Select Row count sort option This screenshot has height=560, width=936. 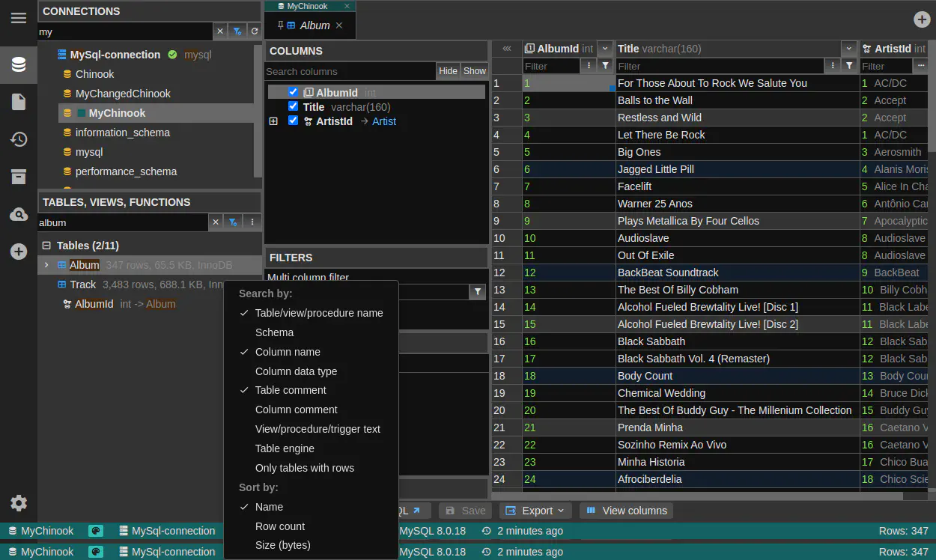(x=279, y=526)
